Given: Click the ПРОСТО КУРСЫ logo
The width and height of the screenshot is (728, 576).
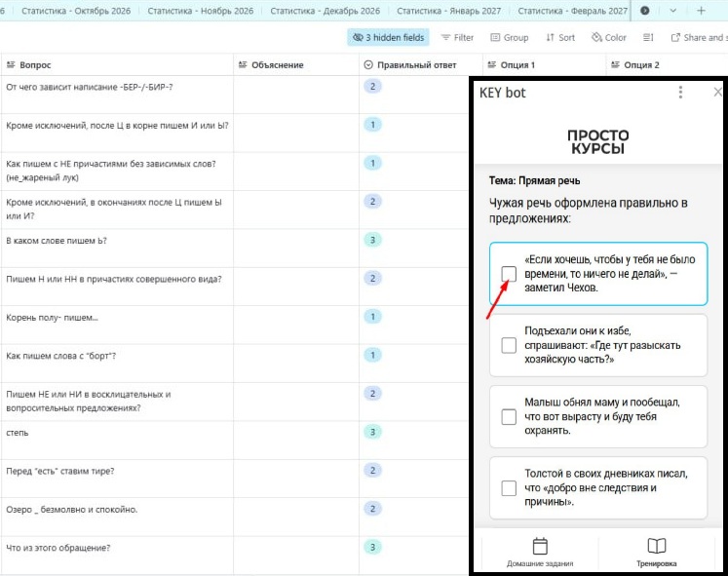Looking at the screenshot, I should [598, 141].
